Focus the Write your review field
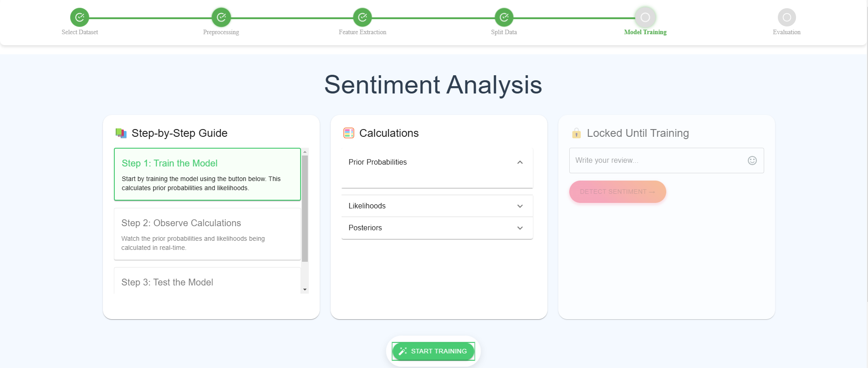 pos(658,161)
